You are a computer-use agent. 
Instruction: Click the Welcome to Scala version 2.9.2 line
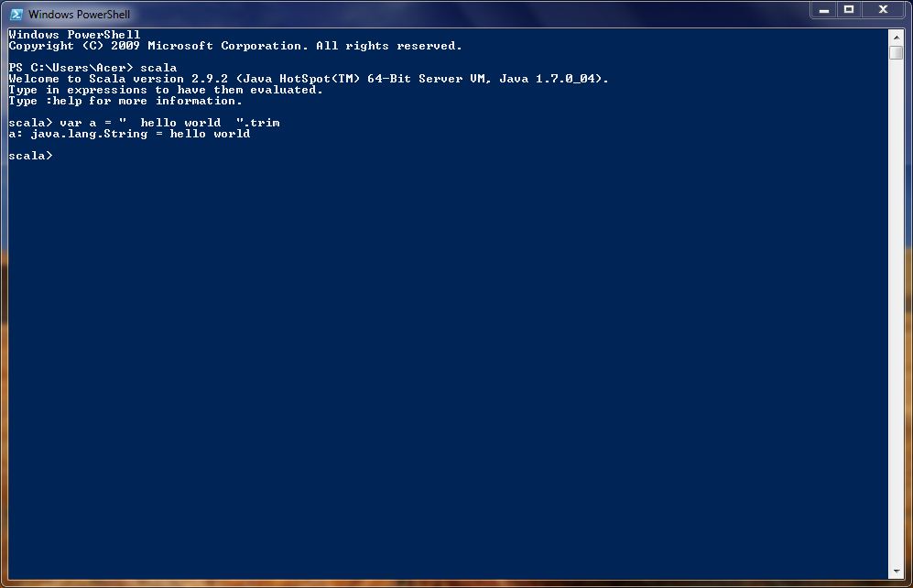pos(308,79)
